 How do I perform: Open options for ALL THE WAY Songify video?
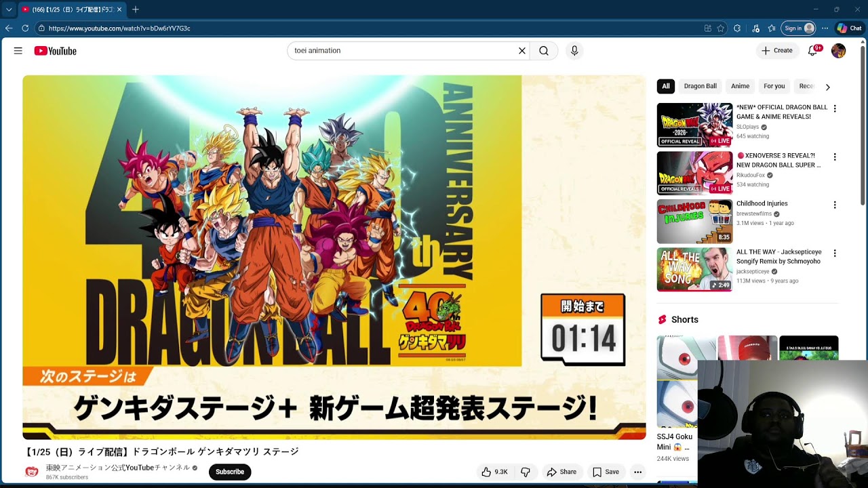click(x=835, y=253)
